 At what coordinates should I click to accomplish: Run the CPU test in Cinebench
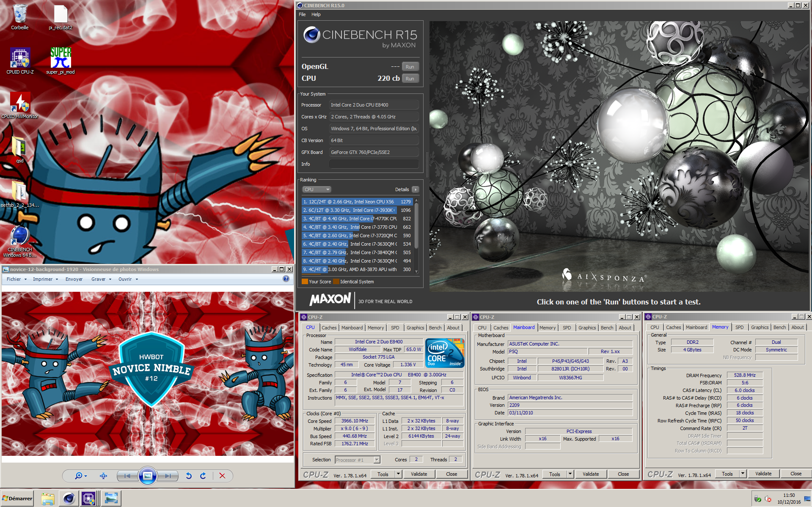pos(410,79)
